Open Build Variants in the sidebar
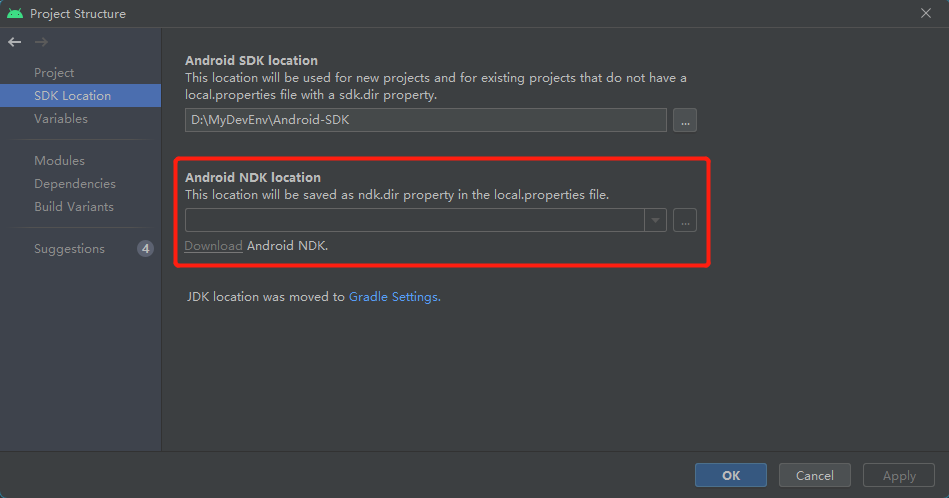The image size is (949, 498). (74, 207)
